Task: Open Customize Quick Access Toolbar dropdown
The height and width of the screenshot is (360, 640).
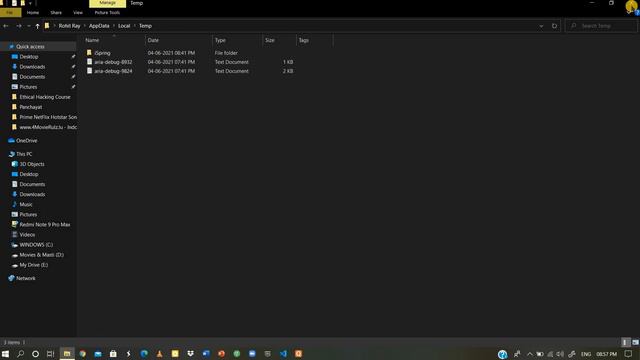Action: point(30,3)
